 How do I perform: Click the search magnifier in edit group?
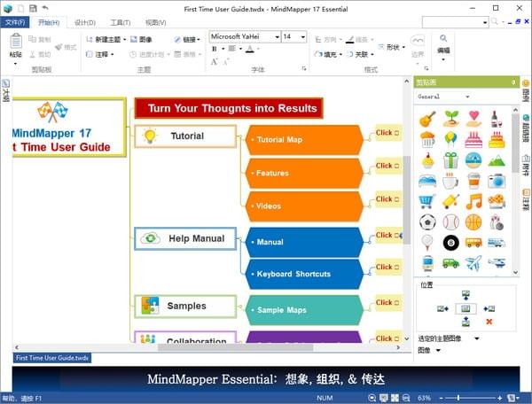pyautogui.click(x=443, y=38)
